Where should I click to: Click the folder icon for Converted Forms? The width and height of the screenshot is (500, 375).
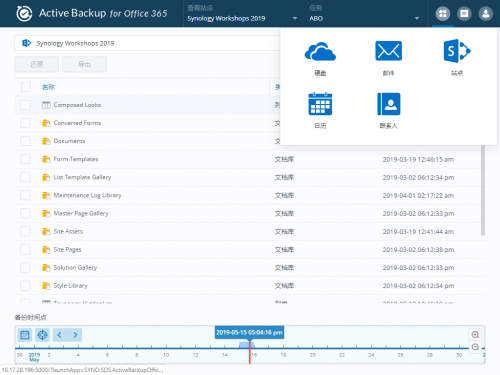(46, 123)
